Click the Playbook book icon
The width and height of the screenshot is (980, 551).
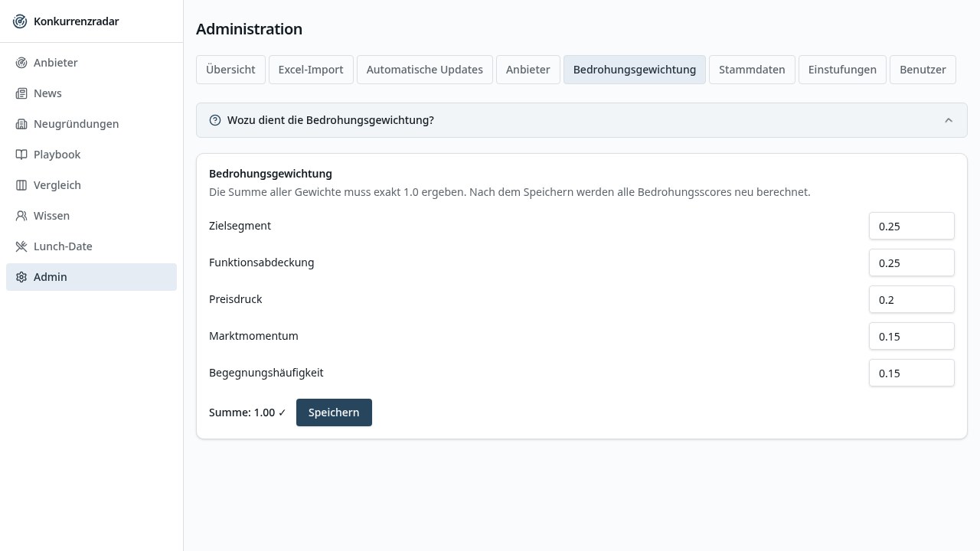coord(21,155)
